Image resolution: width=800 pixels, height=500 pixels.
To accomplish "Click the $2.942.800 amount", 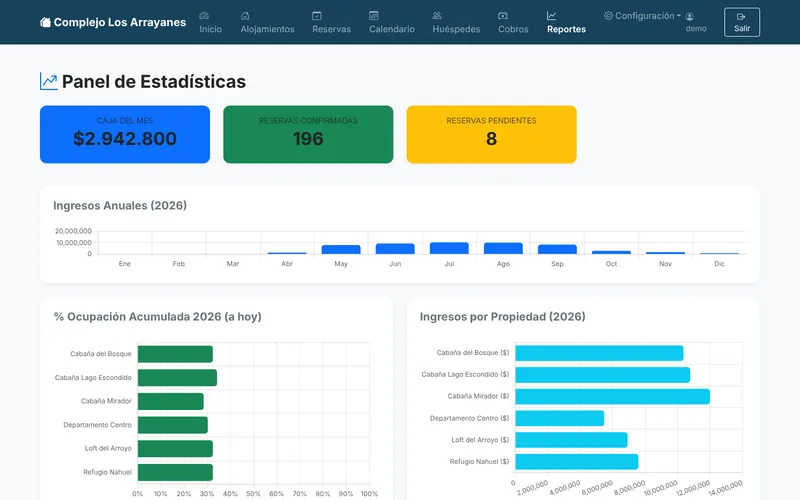I will click(x=125, y=139).
